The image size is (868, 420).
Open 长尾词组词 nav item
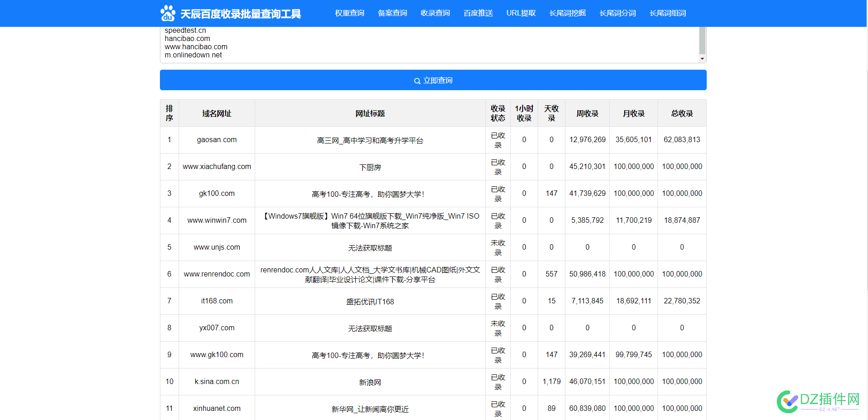point(668,13)
